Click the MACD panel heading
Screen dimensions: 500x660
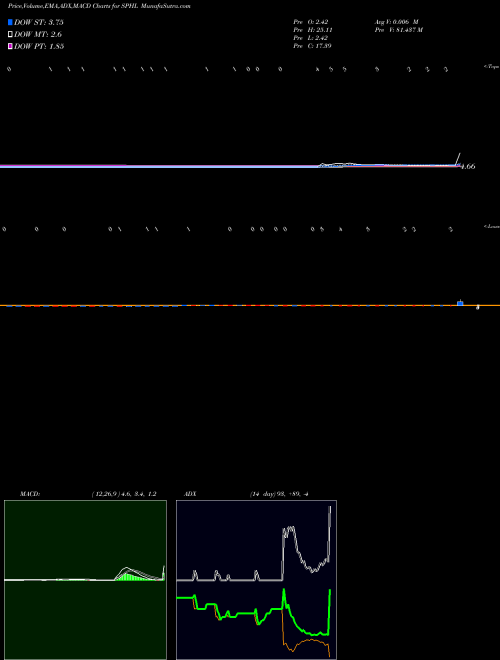(x=30, y=494)
